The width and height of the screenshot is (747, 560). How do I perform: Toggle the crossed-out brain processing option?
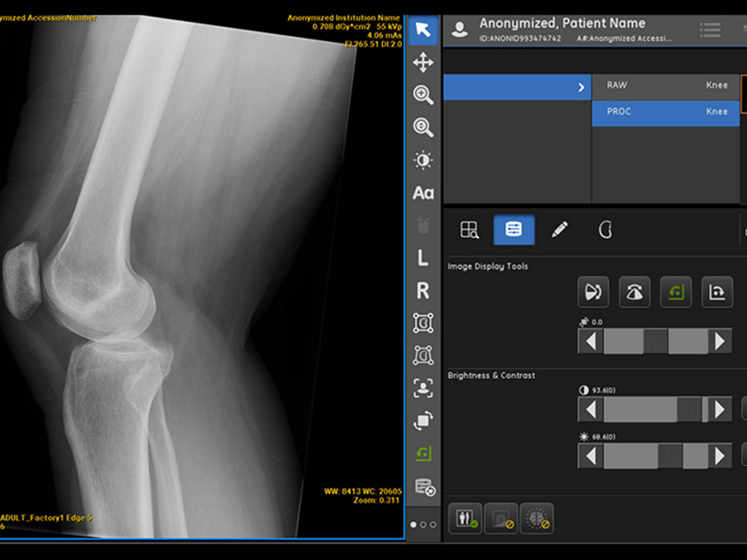537,518
